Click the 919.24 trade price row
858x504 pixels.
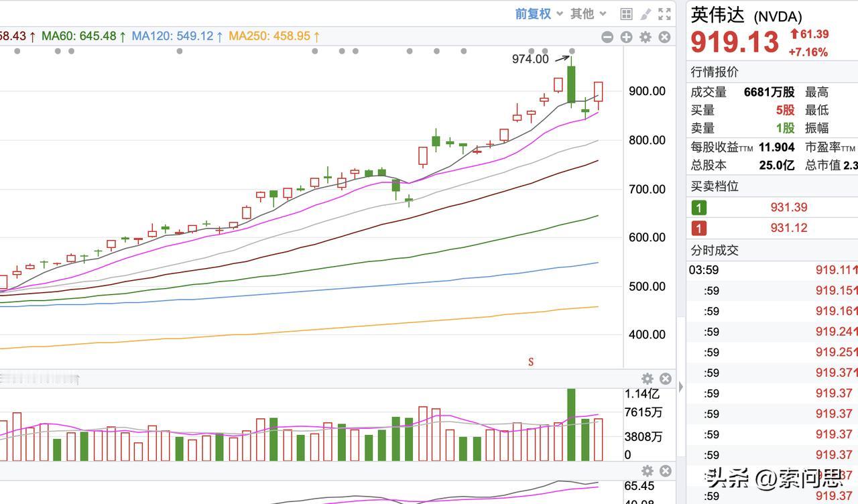[x=772, y=332]
